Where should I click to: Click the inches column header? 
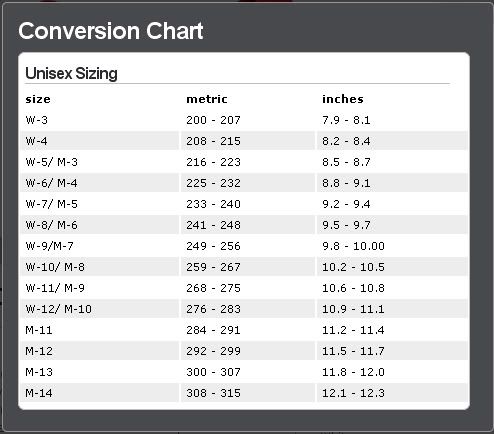(x=343, y=99)
